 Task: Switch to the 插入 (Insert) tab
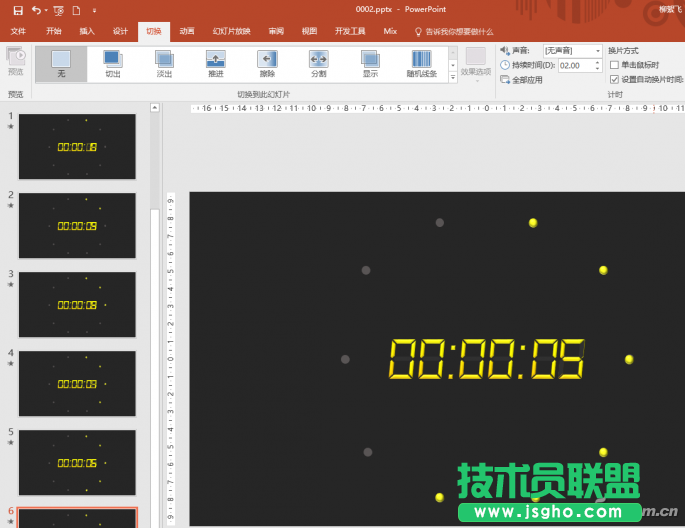[87, 31]
